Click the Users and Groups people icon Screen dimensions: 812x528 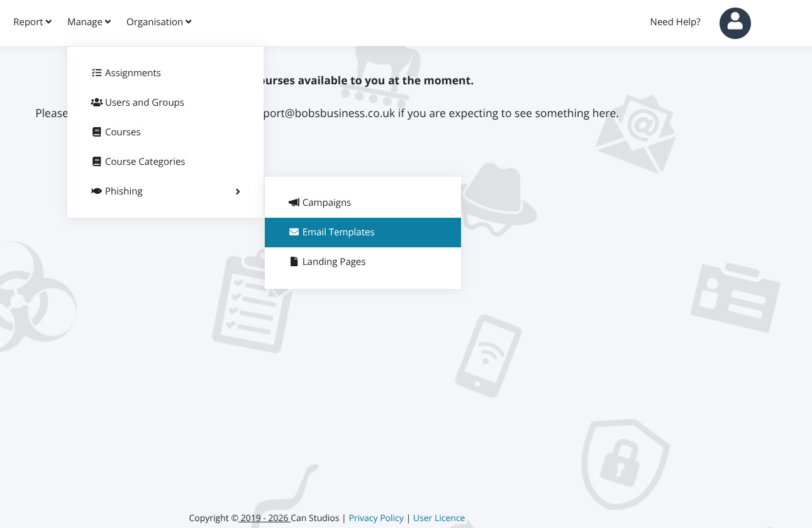click(96, 103)
